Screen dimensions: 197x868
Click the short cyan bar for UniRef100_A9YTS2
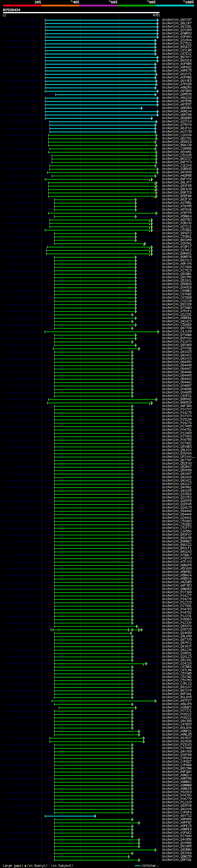[70, 816]
